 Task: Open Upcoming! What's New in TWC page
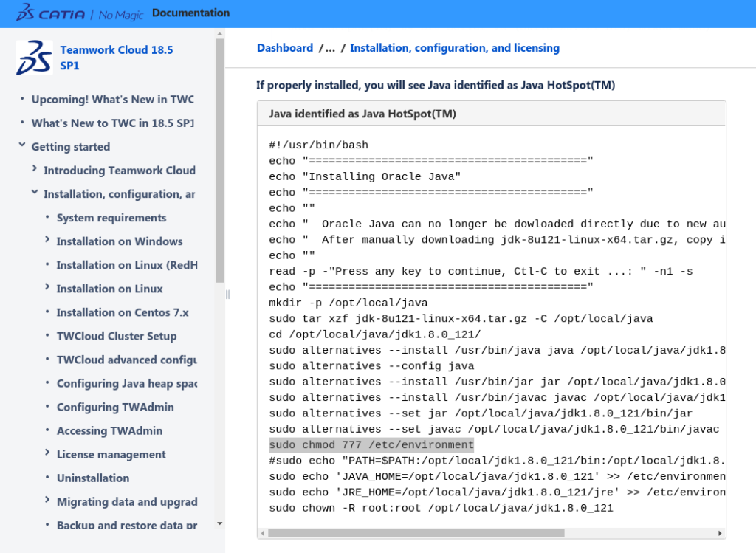tap(113, 100)
